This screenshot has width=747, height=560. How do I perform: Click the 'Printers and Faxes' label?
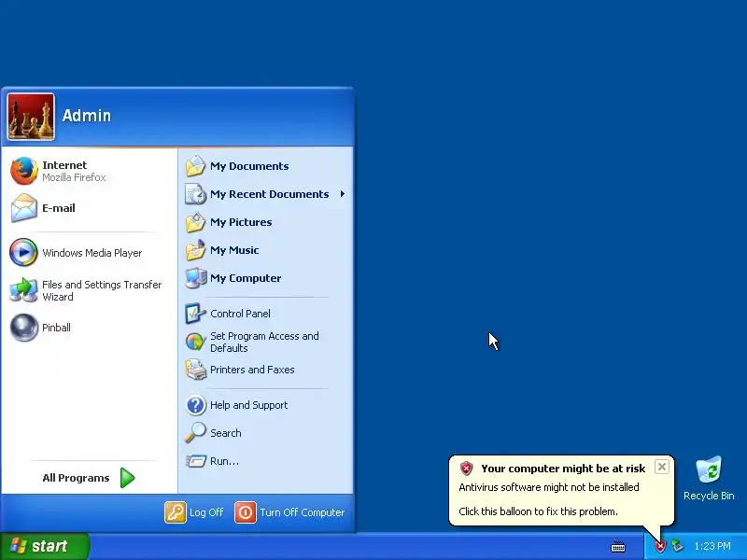tap(252, 370)
